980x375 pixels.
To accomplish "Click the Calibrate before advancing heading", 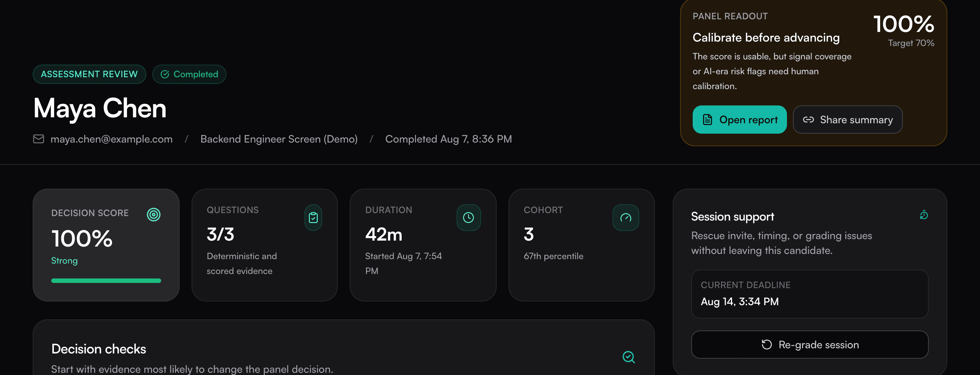I will (x=766, y=37).
